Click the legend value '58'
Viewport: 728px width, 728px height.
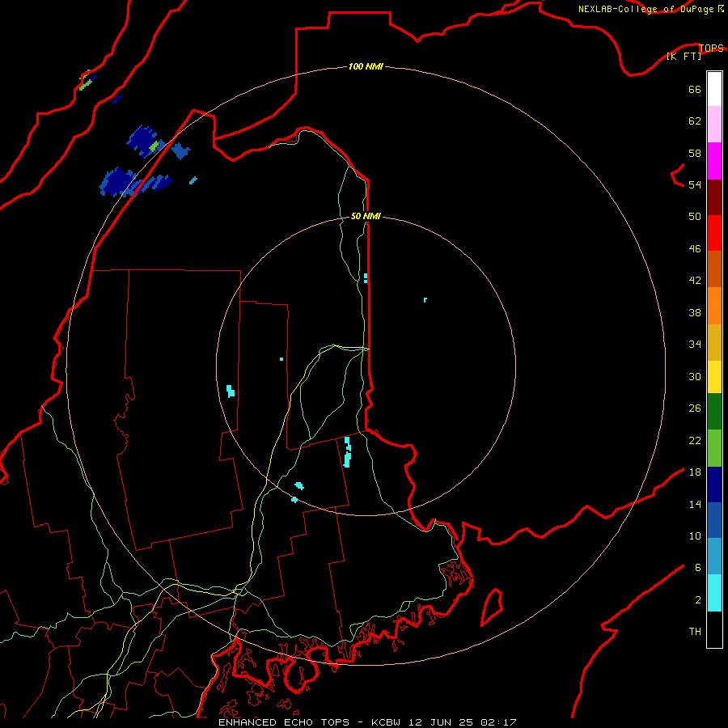click(x=695, y=153)
